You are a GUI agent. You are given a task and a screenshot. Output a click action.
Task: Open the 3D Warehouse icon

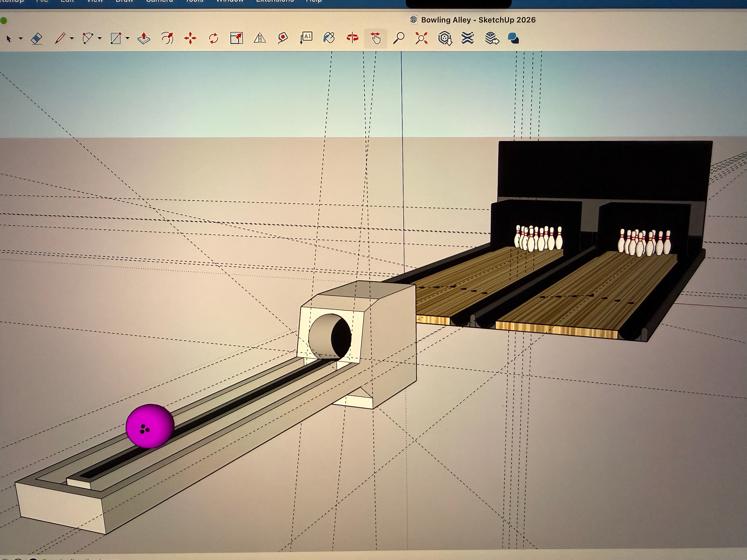[x=445, y=38]
